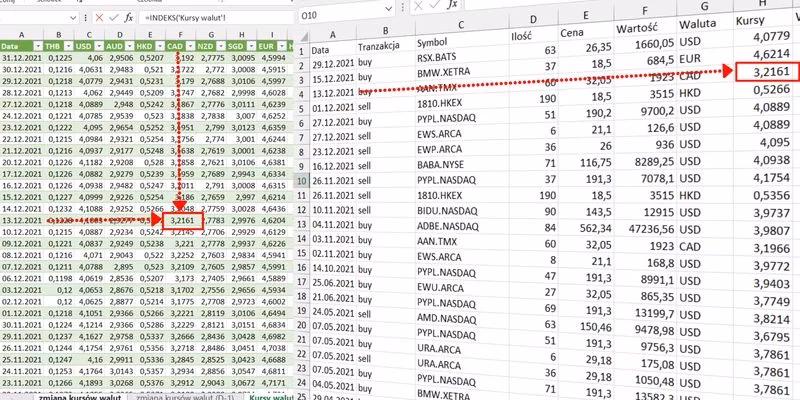Click formula bar resize dots in left window
This screenshot has width=800, height=400.
tap(85, 17)
